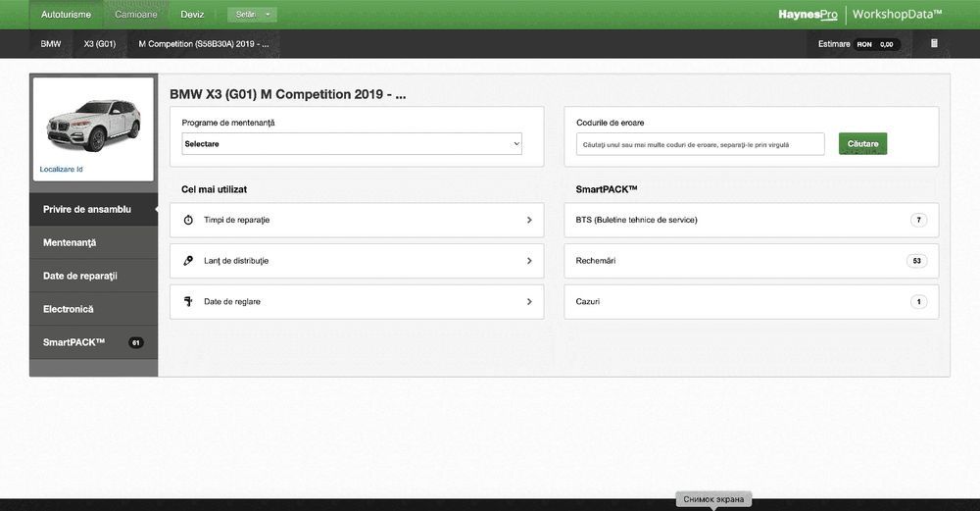Click the M Competition (S58B30A) breadcrumb
980x511 pixels.
coord(204,44)
